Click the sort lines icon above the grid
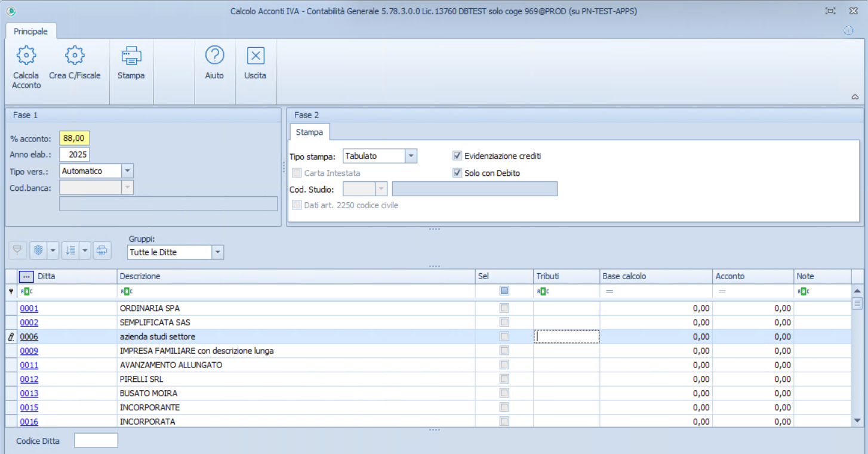The width and height of the screenshot is (868, 454). click(70, 251)
